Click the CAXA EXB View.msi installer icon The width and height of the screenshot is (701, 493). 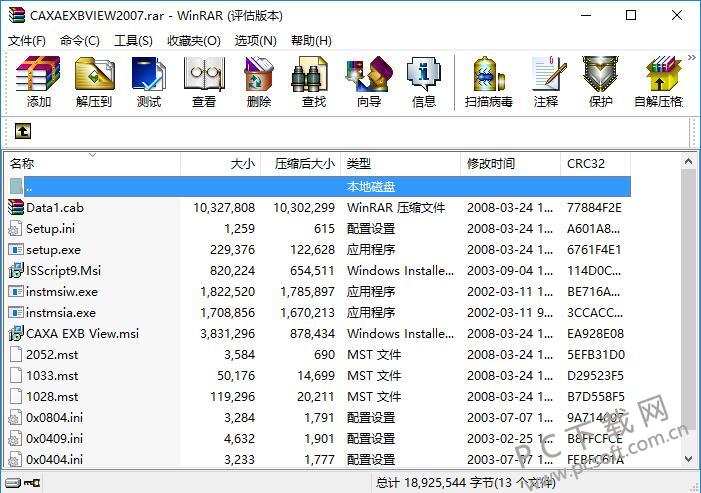pos(16,333)
